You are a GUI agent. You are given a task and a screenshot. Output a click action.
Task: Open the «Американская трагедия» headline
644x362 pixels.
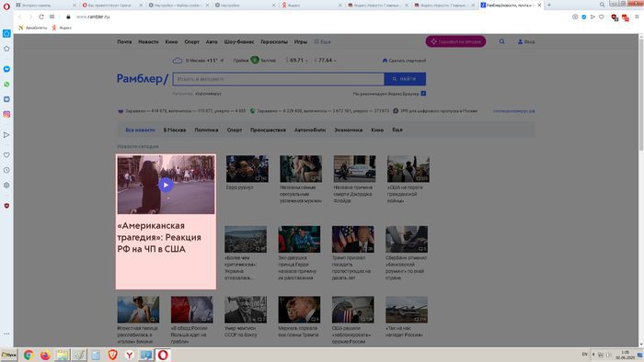point(159,237)
